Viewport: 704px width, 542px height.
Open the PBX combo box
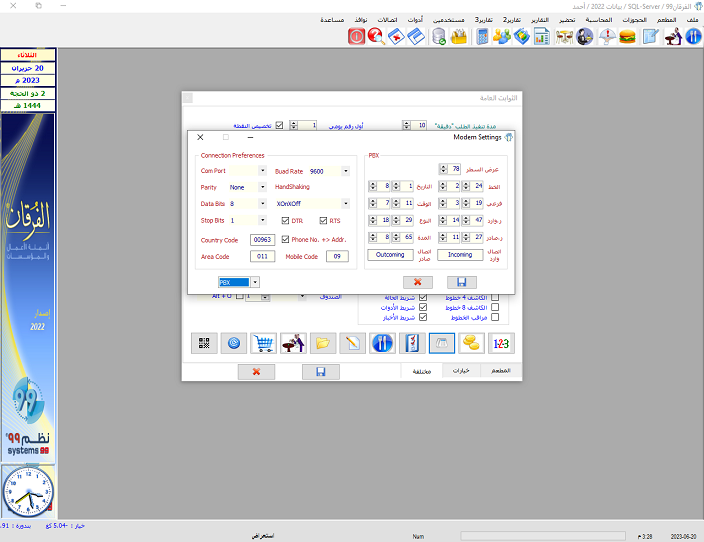point(255,283)
